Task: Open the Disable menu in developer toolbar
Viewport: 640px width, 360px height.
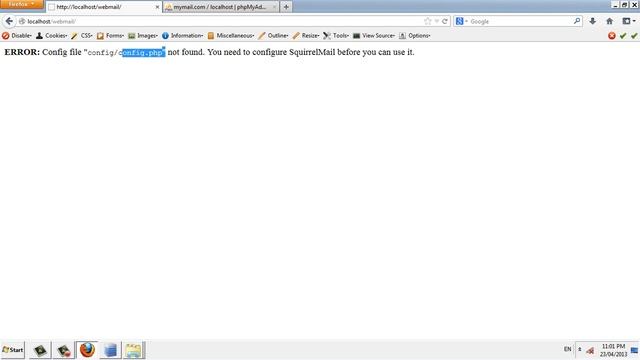Action: pos(17,36)
